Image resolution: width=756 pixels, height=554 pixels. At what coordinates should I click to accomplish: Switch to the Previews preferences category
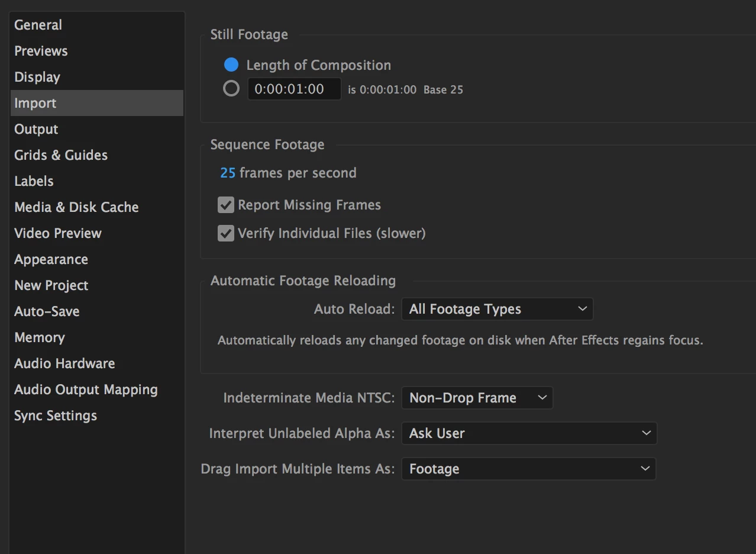[41, 51]
